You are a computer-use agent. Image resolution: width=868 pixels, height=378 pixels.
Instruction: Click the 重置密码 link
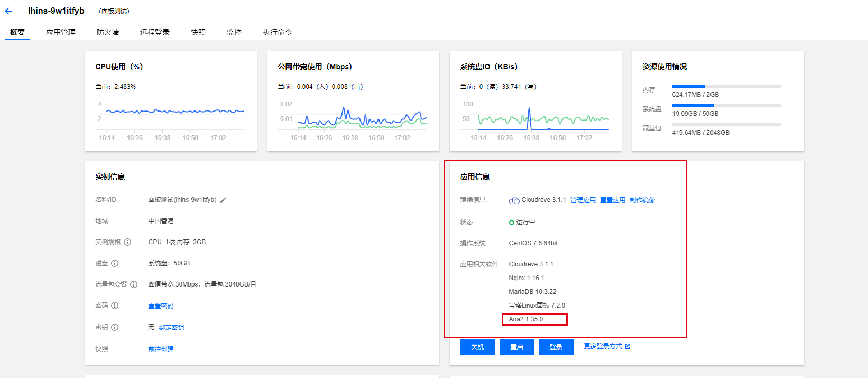[x=161, y=306]
